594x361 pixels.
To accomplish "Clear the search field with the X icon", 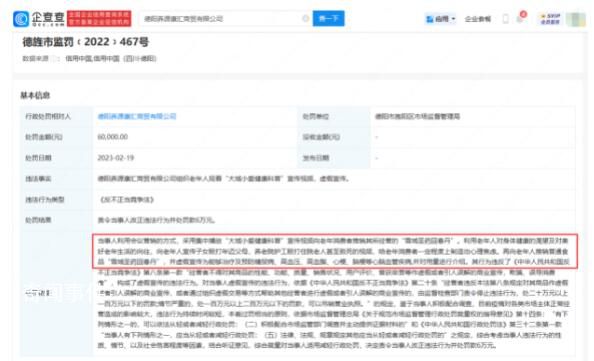I will click(x=305, y=19).
